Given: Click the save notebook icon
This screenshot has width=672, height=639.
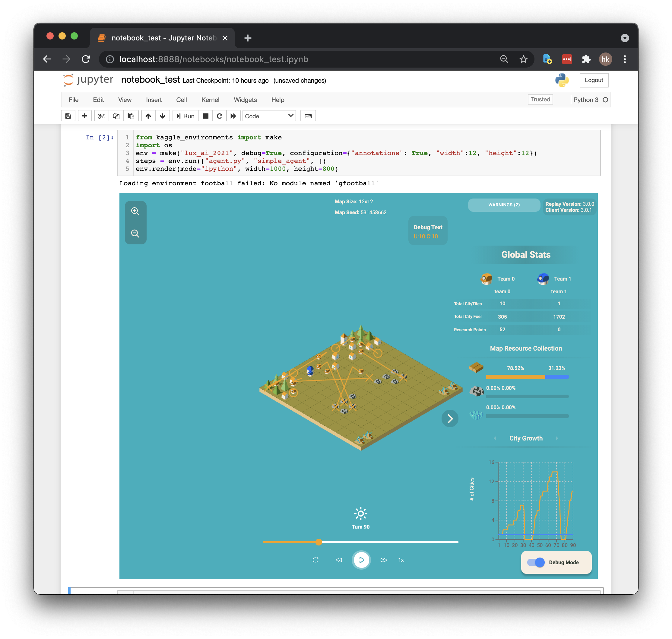Looking at the screenshot, I should [x=68, y=116].
